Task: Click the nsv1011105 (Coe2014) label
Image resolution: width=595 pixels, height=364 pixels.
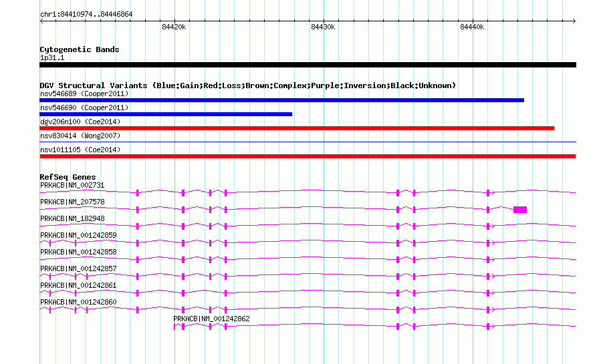Action: click(x=80, y=150)
